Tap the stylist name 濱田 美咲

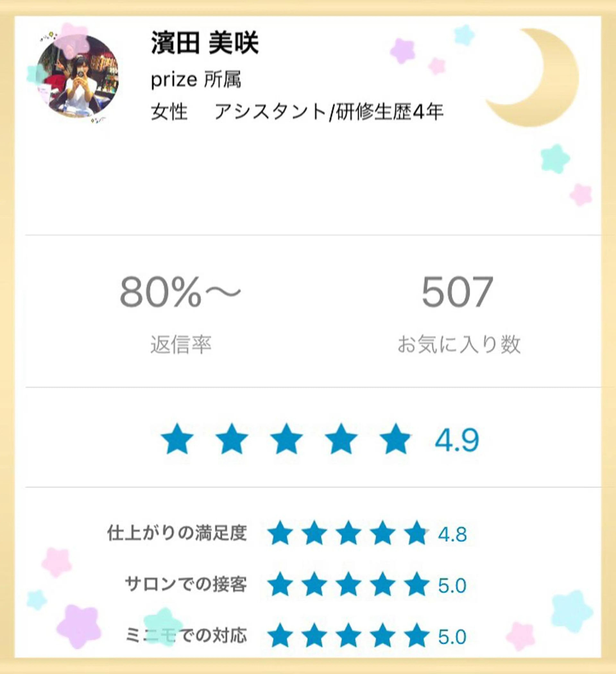205,43
